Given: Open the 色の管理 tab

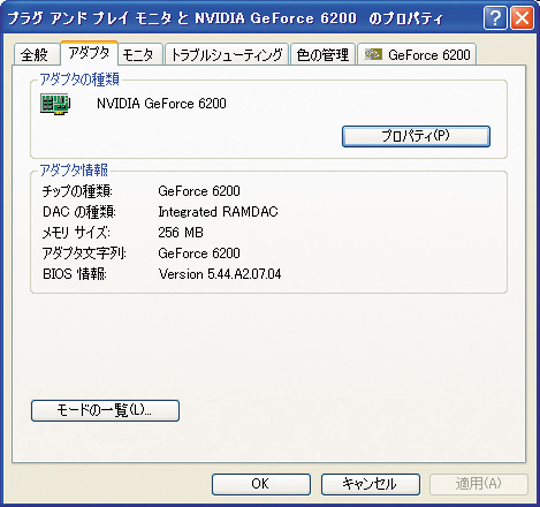Looking at the screenshot, I should tap(323, 54).
